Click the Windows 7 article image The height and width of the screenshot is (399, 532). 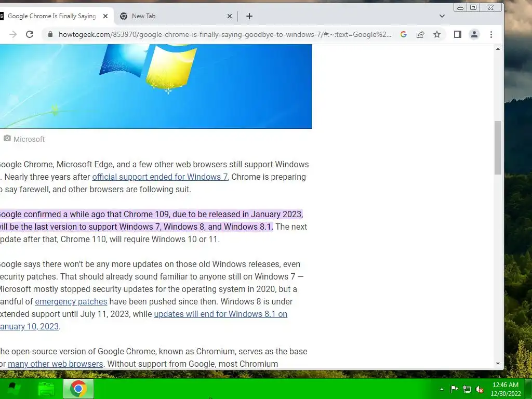click(156, 86)
